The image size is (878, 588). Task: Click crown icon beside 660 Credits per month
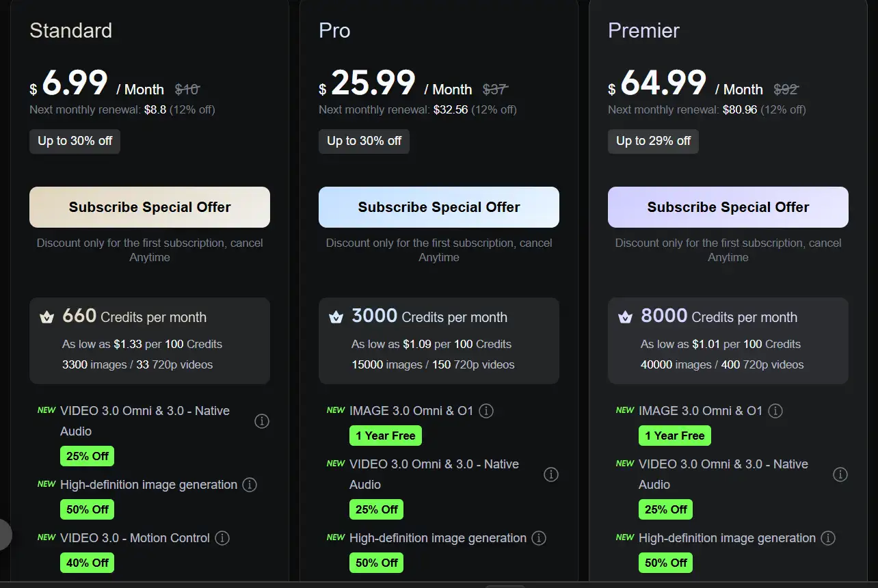(47, 317)
